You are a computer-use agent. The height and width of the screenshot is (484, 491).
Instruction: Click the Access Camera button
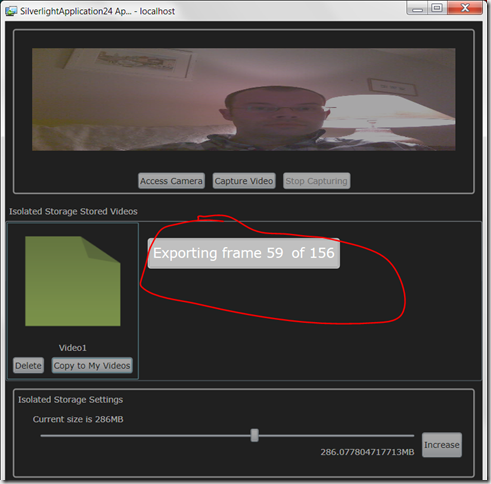(171, 181)
